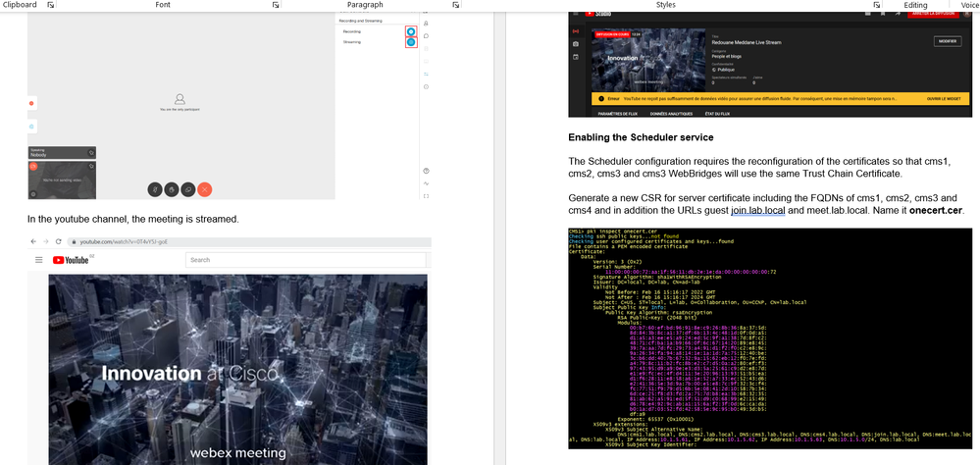Click the 'Redouane Meddane Live Stream' title

pos(747,42)
